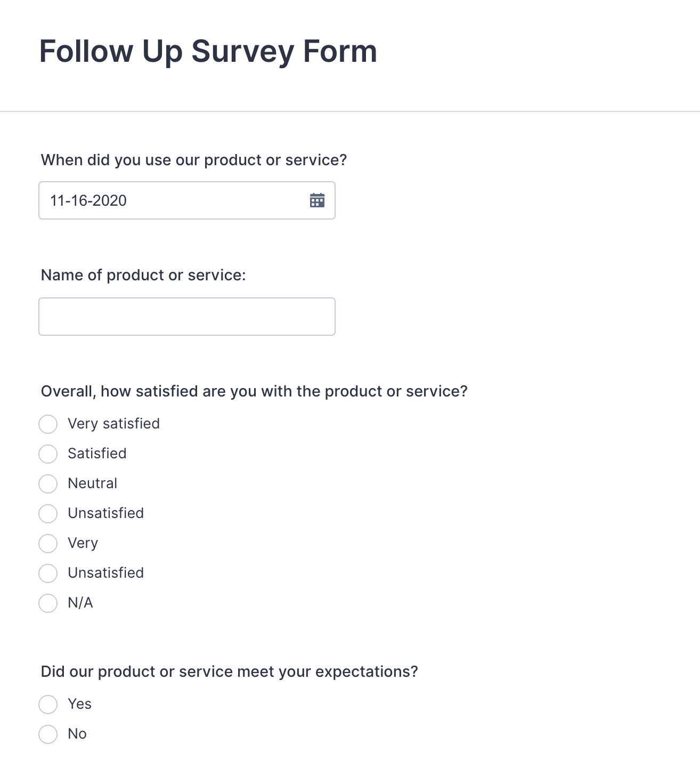Choose the radio option labeled Very

pyautogui.click(x=48, y=544)
